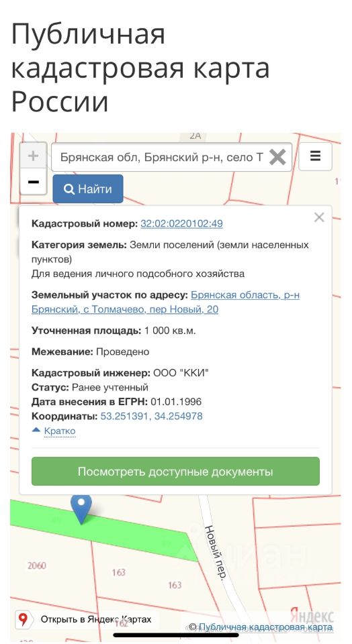Close the parcel info popup
Viewport: 352px width, 644px height.
click(319, 217)
